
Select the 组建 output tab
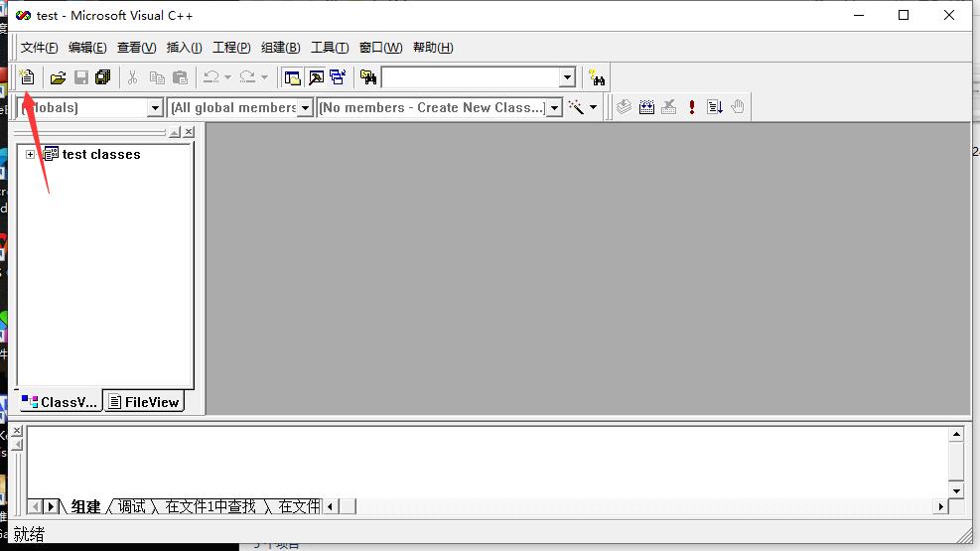click(x=85, y=506)
